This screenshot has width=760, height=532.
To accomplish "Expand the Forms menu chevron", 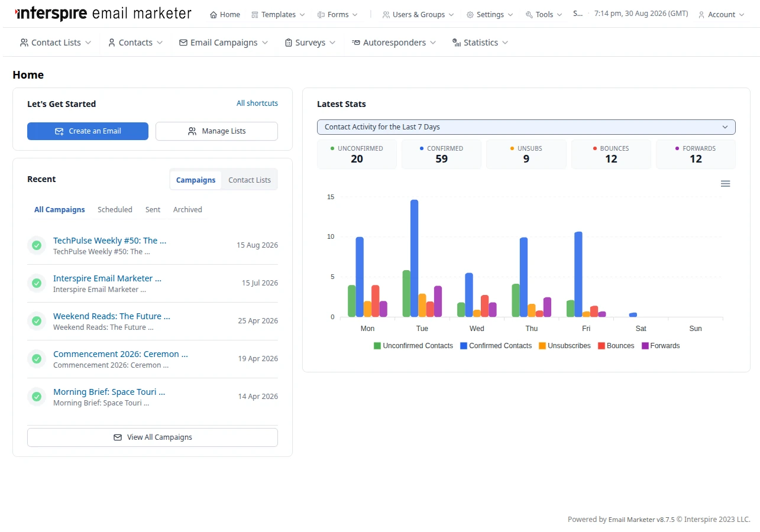I will (355, 15).
